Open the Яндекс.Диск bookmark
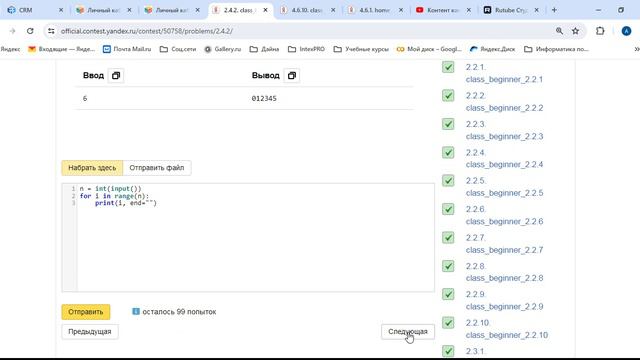 coord(492,49)
